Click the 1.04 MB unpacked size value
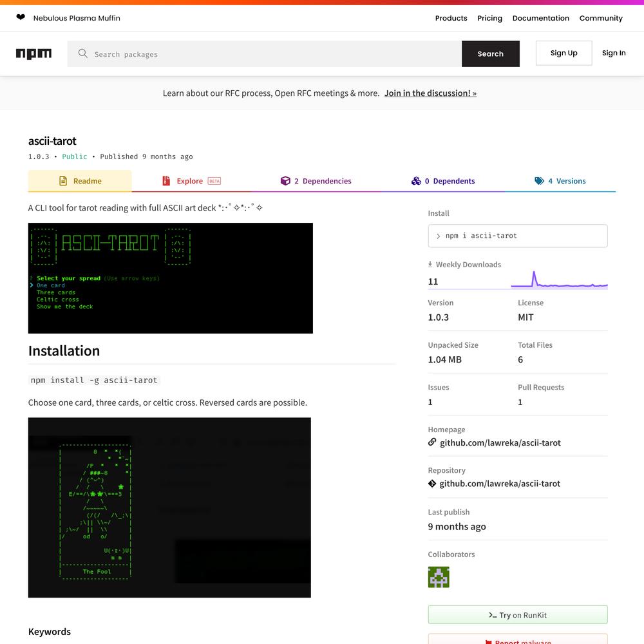Image resolution: width=644 pixels, height=644 pixels. click(x=444, y=359)
